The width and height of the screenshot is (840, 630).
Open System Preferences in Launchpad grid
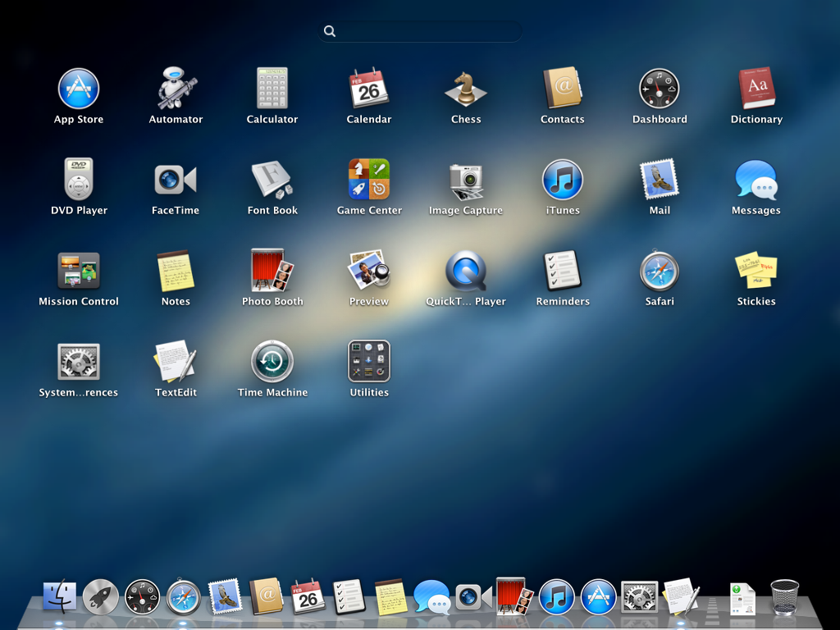tap(79, 362)
